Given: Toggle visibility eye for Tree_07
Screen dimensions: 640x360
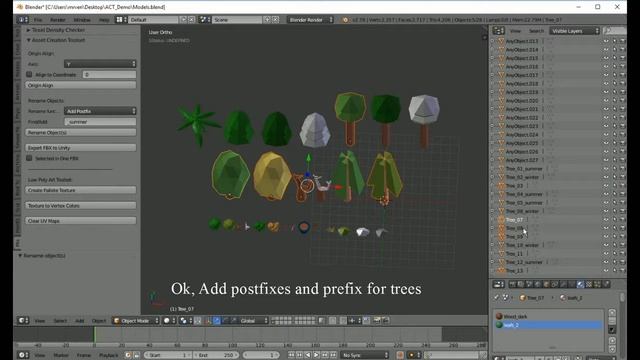Looking at the screenshot, I should pyautogui.click(x=606, y=220).
